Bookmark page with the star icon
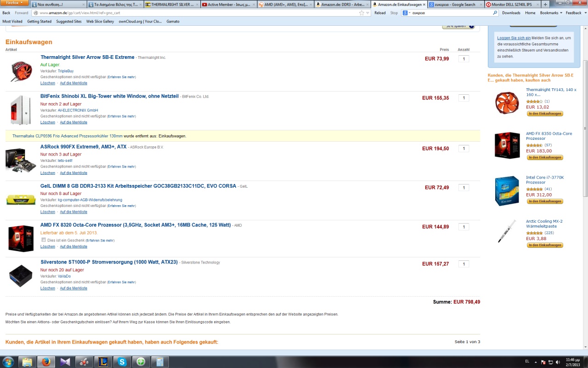 pos(362,13)
